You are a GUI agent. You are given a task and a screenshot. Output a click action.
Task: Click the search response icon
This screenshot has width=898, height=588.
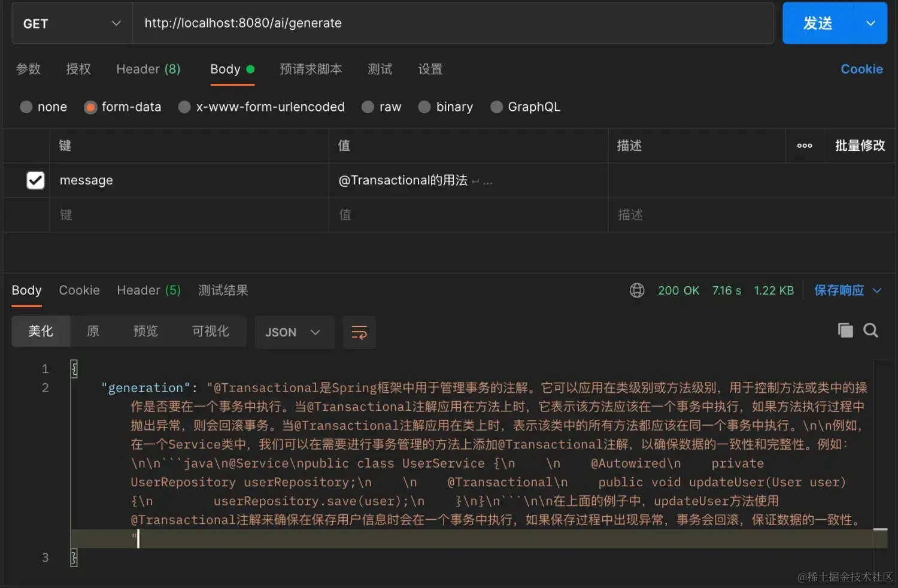tap(871, 331)
